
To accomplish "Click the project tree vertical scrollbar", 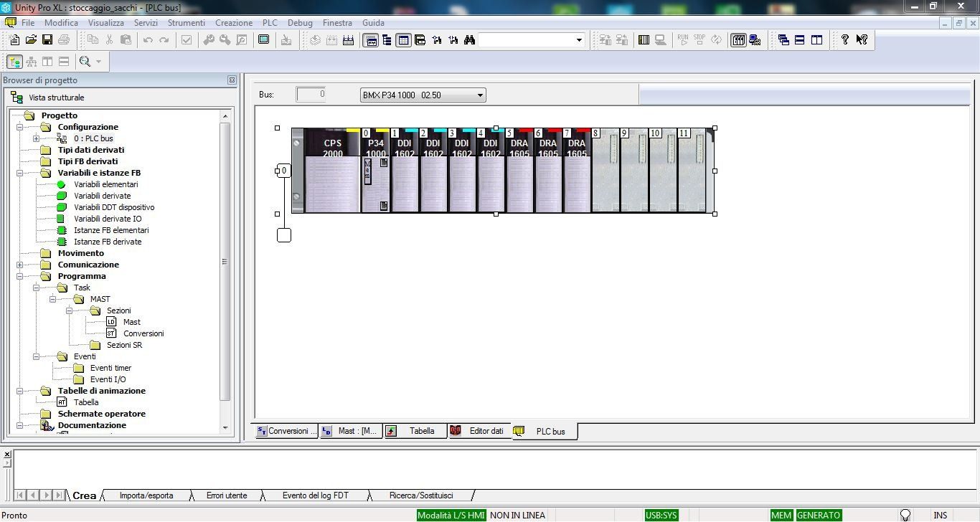I will pos(225,262).
